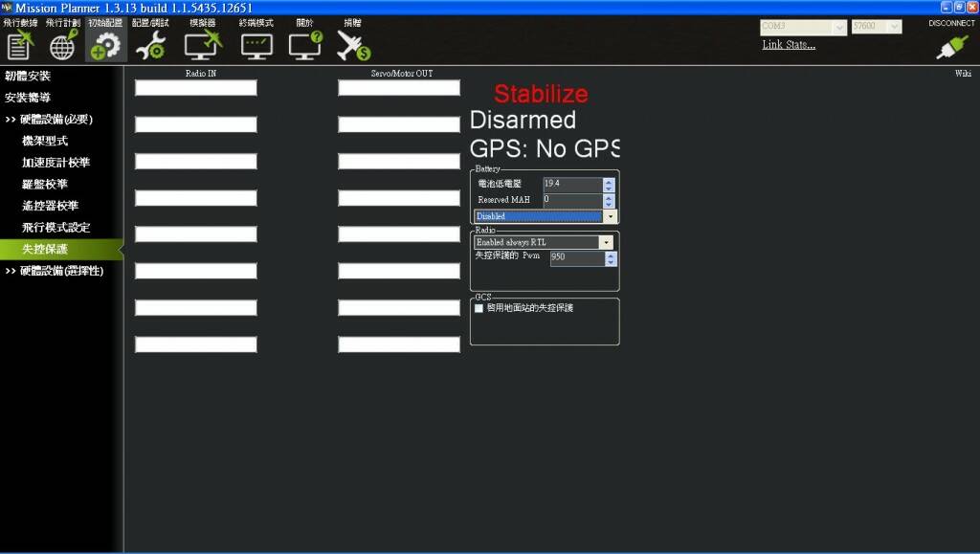Click the DISCONNECT plug icon
Image resolution: width=980 pixels, height=554 pixels.
click(x=950, y=47)
